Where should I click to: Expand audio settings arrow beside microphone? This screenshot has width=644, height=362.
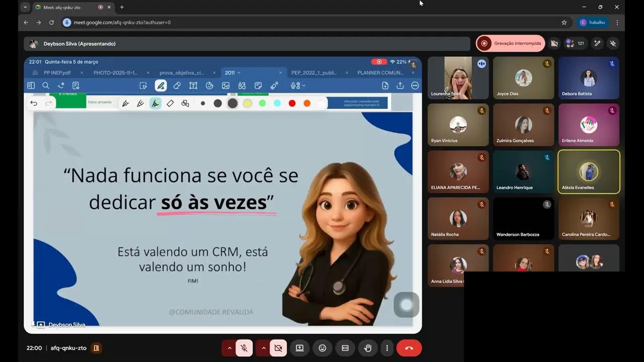[x=229, y=348]
